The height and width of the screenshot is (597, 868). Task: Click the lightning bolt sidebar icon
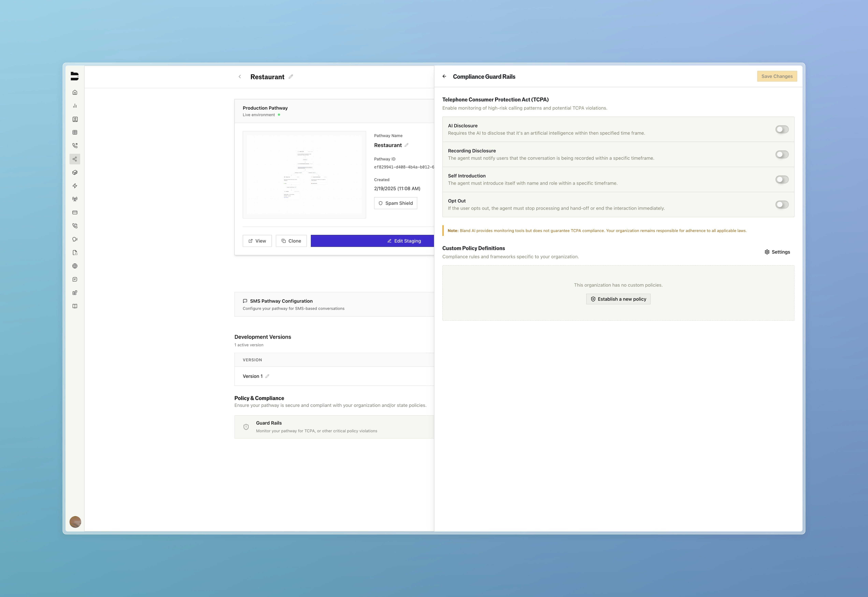(75, 186)
